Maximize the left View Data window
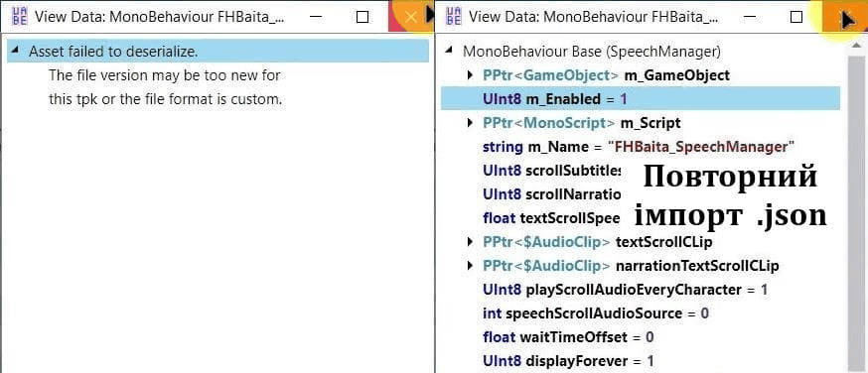Screen dimensions: 868x373 coord(362,17)
